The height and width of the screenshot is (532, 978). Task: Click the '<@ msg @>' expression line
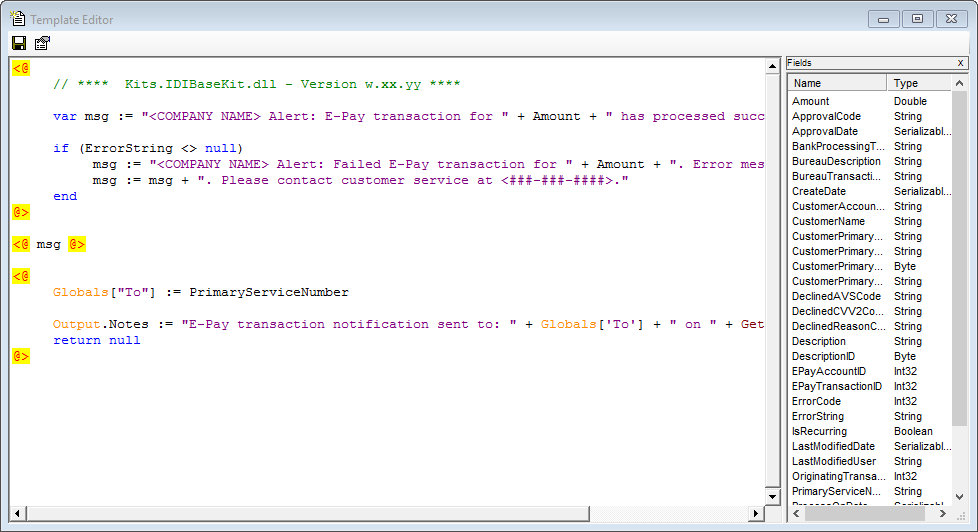click(49, 244)
